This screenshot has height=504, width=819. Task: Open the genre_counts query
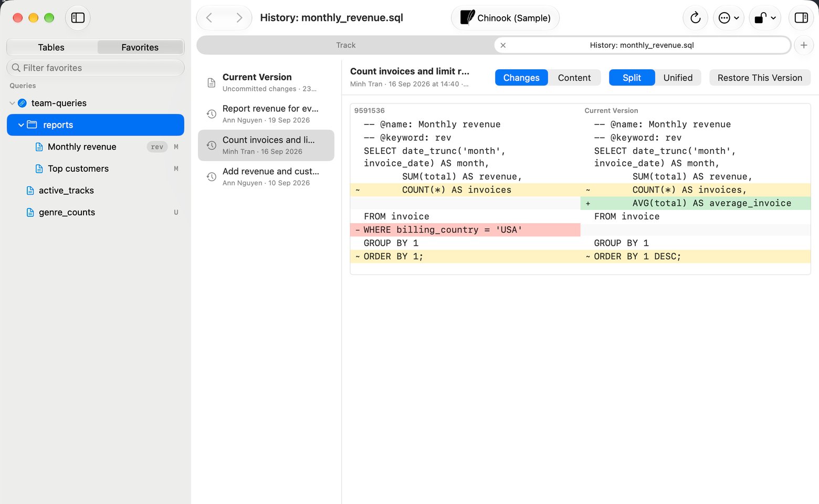(x=67, y=213)
